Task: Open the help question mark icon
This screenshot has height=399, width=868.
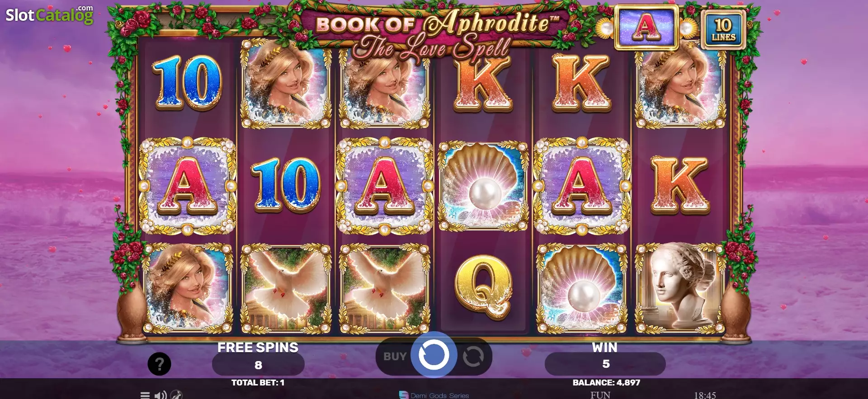Action: [160, 364]
